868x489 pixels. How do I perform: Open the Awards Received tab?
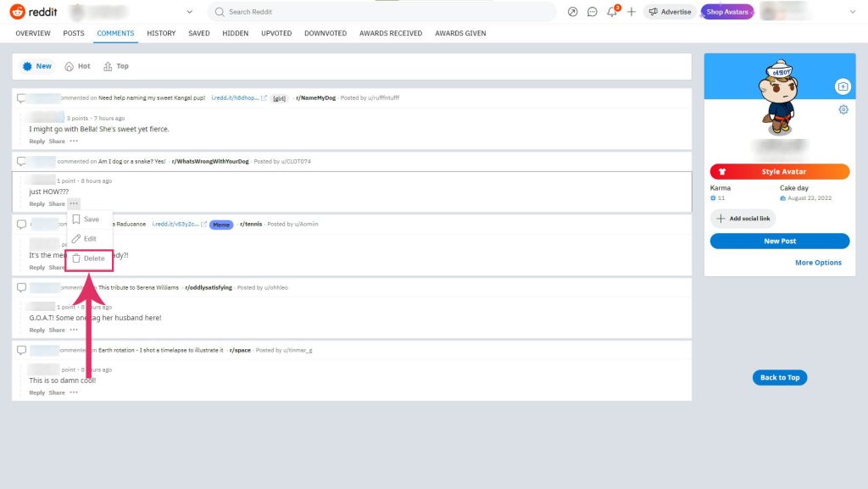point(391,33)
